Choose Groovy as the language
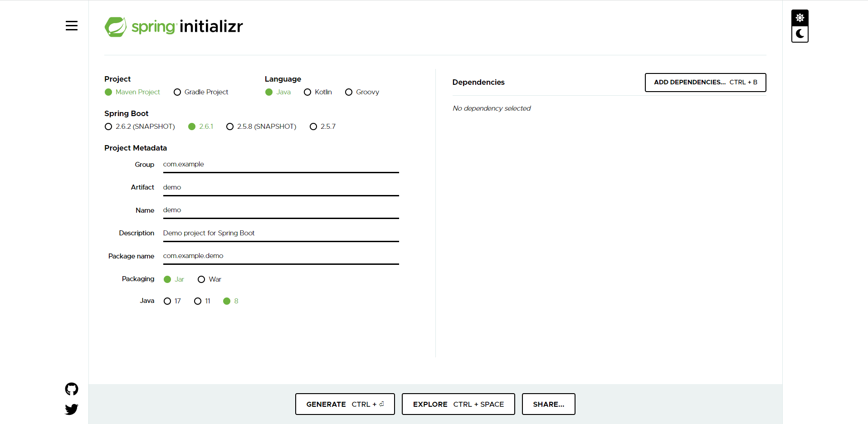 (x=362, y=92)
